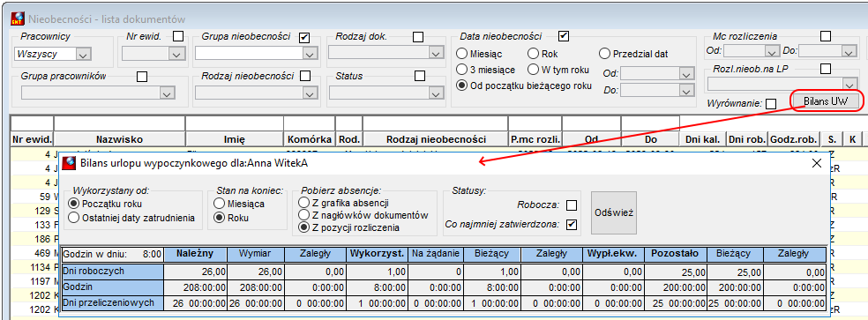Expand the Grupa nieobecności dropdown
The height and width of the screenshot is (320, 868).
coord(309,54)
